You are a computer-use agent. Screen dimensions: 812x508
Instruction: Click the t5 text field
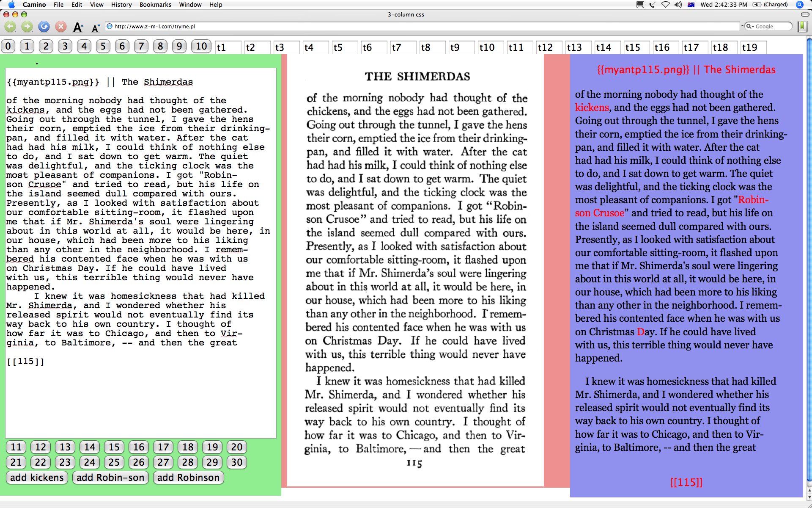click(x=345, y=47)
